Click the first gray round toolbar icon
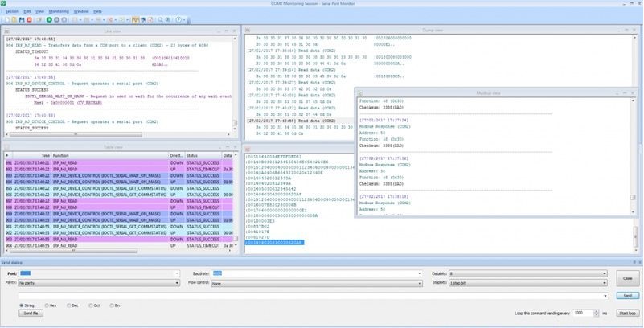 pyautogui.click(x=56, y=20)
